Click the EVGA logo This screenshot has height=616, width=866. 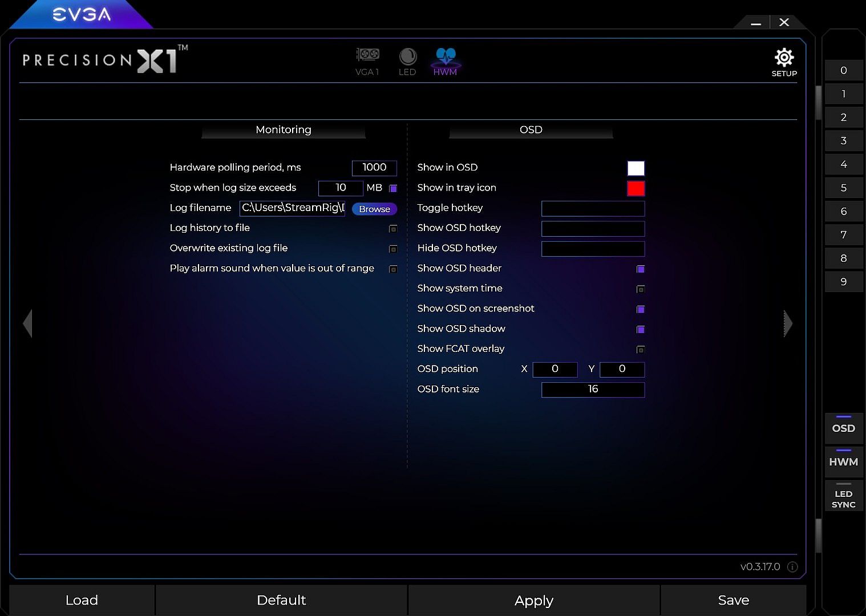coord(82,14)
